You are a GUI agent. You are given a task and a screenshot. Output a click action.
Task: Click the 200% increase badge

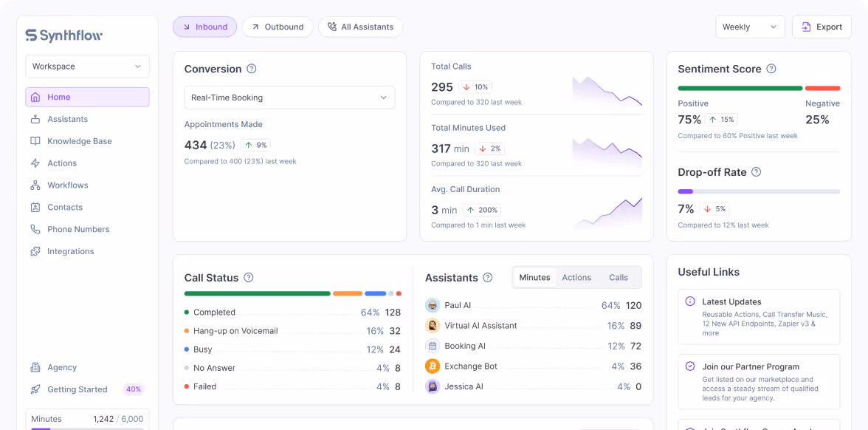482,210
